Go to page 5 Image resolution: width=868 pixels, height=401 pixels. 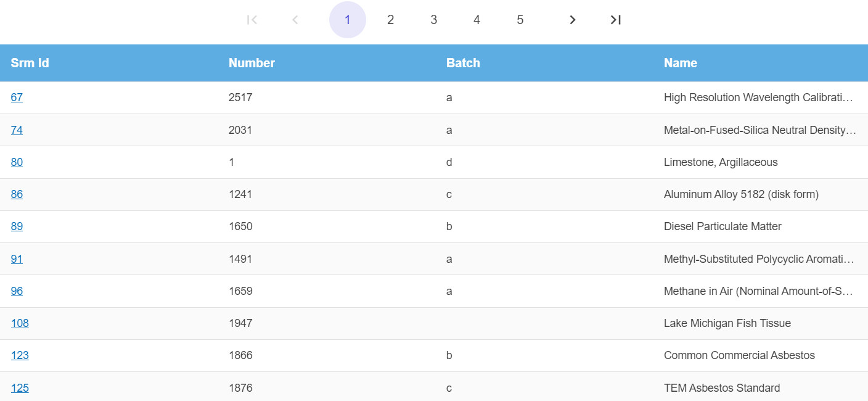tap(520, 20)
